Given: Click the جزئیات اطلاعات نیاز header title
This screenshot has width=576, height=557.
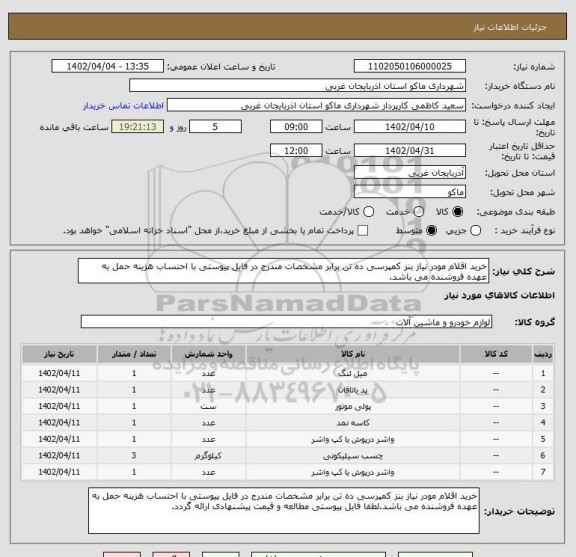Looking at the screenshot, I should click(x=510, y=27).
